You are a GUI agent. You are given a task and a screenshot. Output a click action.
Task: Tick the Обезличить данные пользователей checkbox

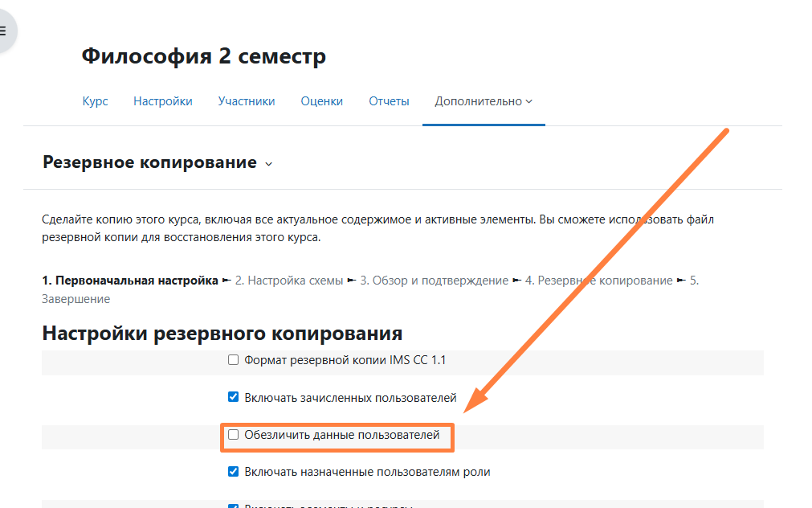point(234,435)
